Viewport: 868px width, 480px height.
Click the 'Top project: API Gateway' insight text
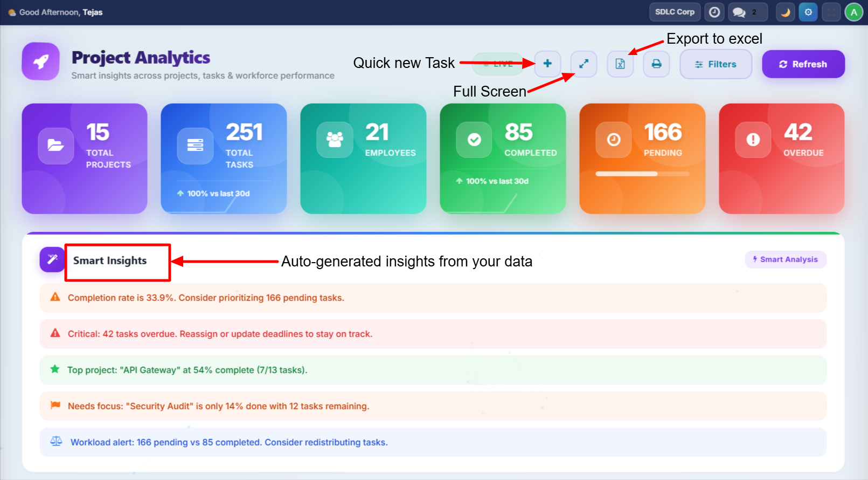tap(187, 370)
